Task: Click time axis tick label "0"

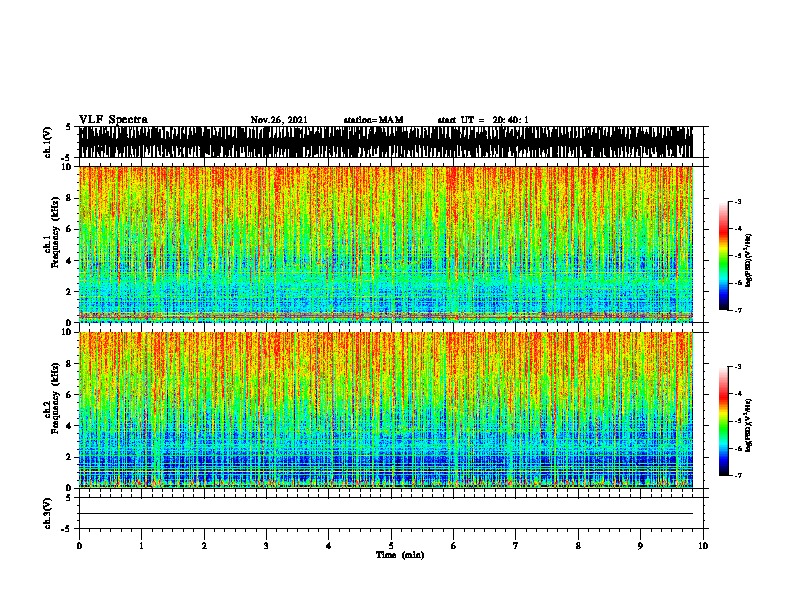Action: point(79,546)
